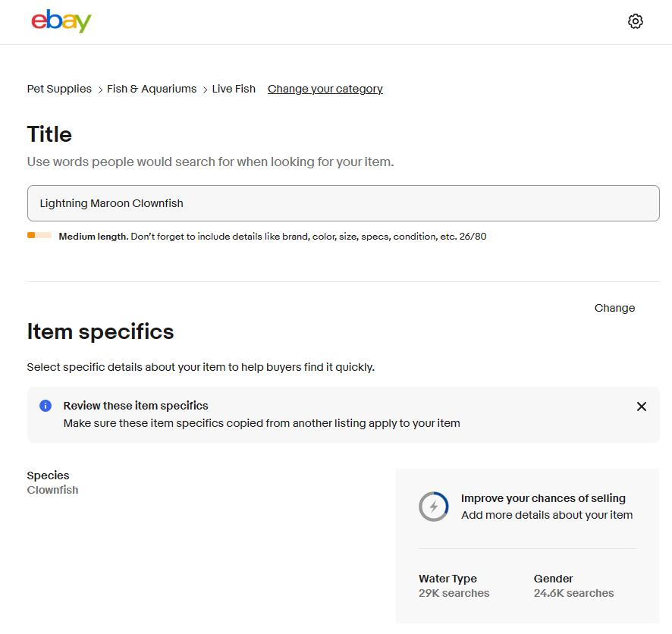The width and height of the screenshot is (672, 634).
Task: Select the Fish & Aquariums breadcrumb
Action: [152, 89]
